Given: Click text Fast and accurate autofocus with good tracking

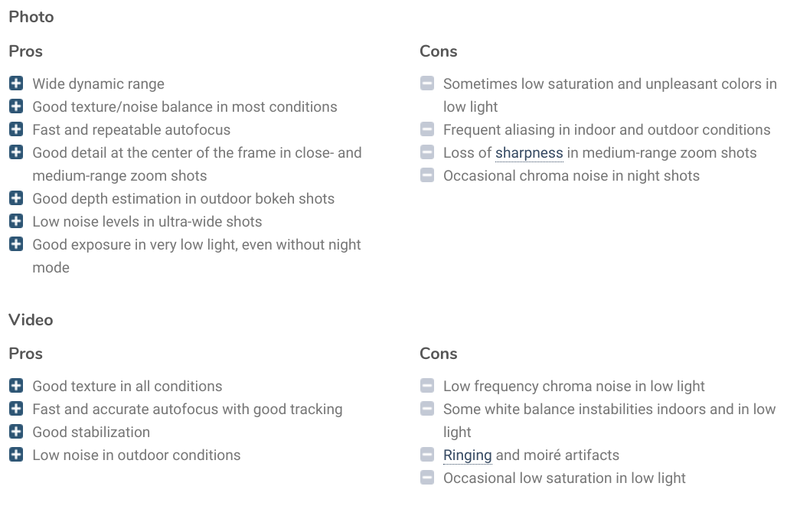Looking at the screenshot, I should coord(188,410).
